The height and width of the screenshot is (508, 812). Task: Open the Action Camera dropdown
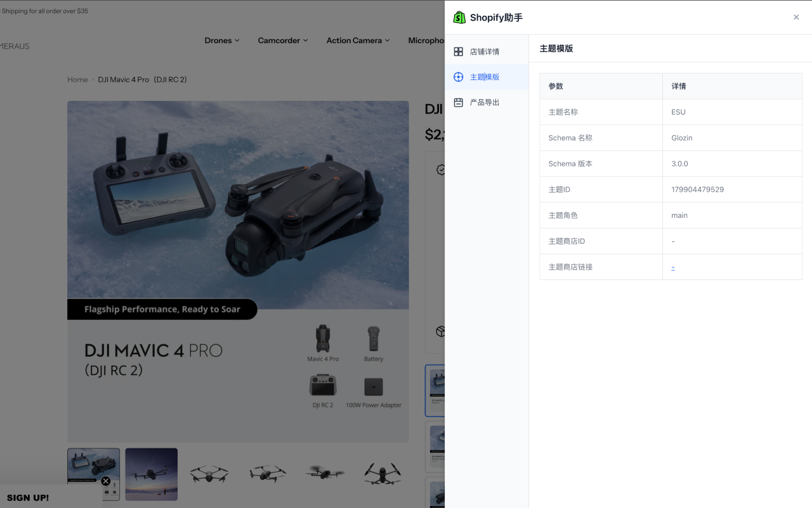click(358, 40)
